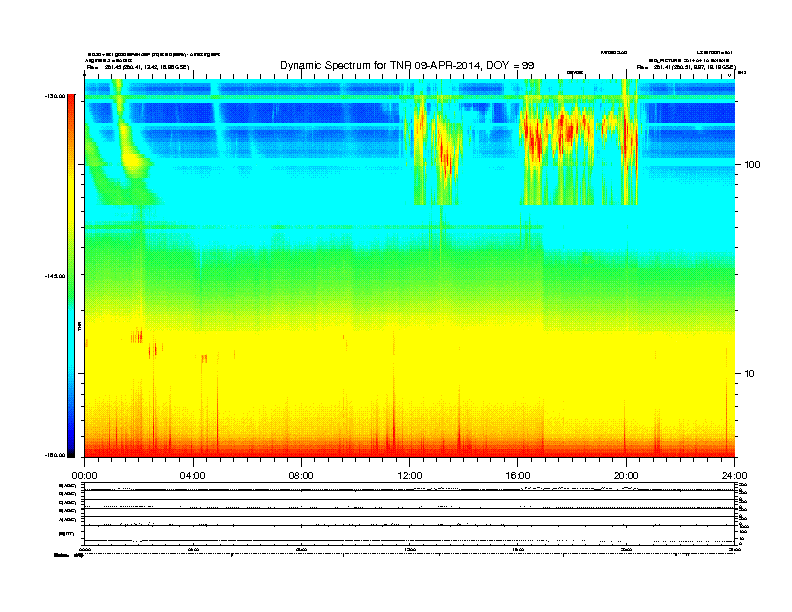Click the -145.00 color scale value
This screenshot has width=792, height=612.
point(55,276)
